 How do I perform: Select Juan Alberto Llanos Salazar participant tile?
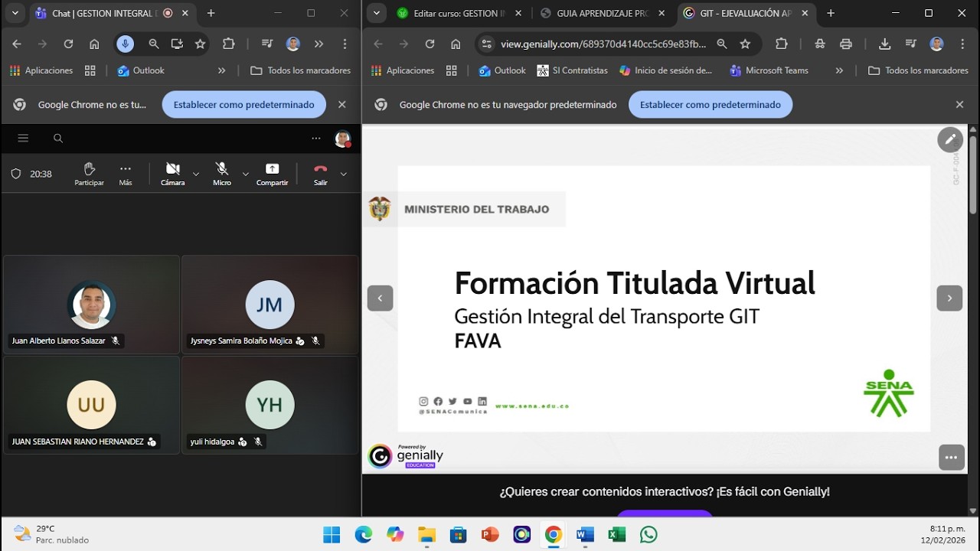91,304
